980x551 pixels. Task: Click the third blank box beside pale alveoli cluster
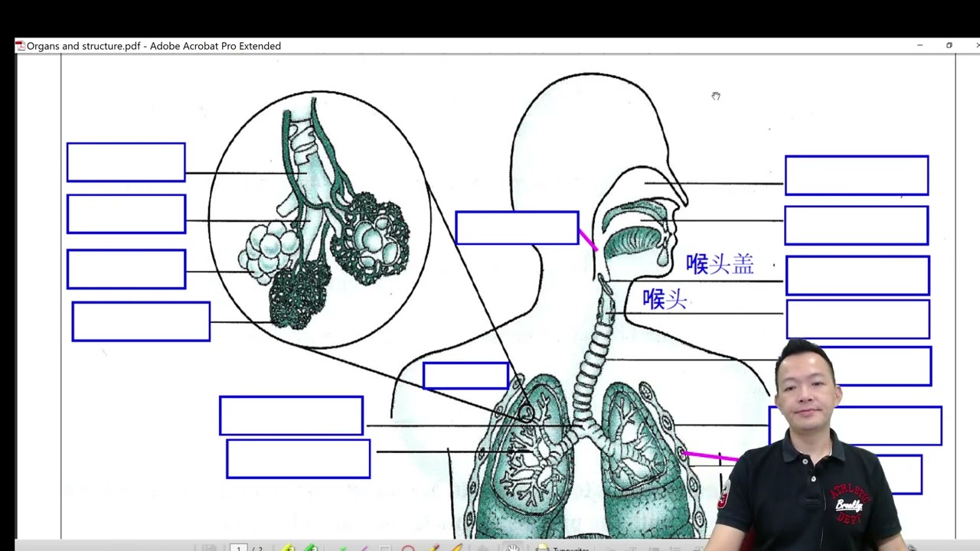click(126, 269)
